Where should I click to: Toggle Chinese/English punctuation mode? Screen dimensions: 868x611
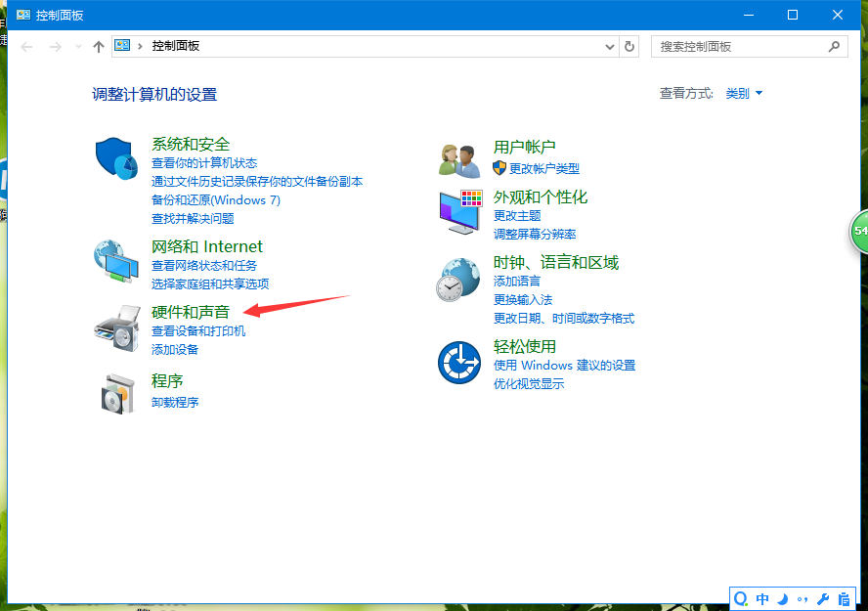coord(803,597)
